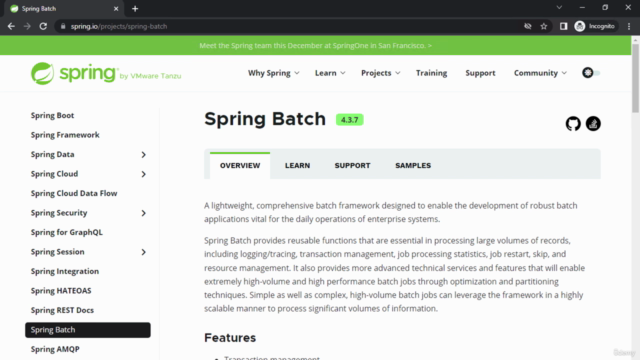Image resolution: width=640 pixels, height=360 pixels.
Task: Open Spring Framework in the sidebar
Action: click(65, 135)
